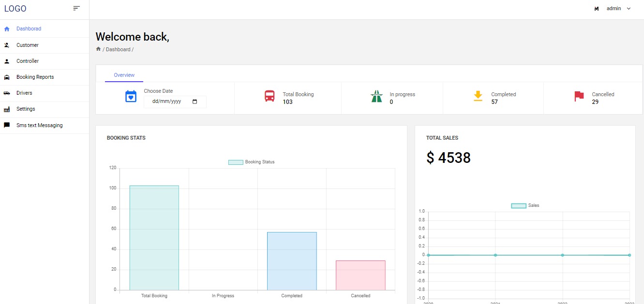Click the Controller person icon
This screenshot has height=304, width=644.
coord(7,61)
